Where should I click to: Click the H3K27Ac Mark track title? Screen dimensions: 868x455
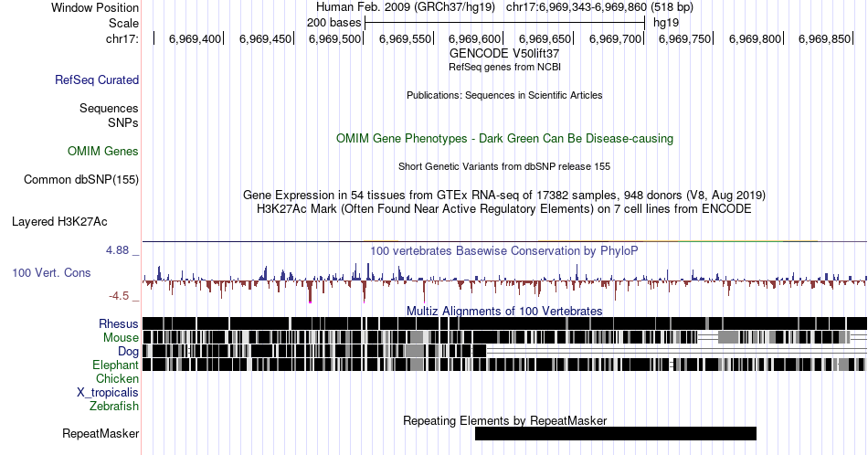[504, 208]
